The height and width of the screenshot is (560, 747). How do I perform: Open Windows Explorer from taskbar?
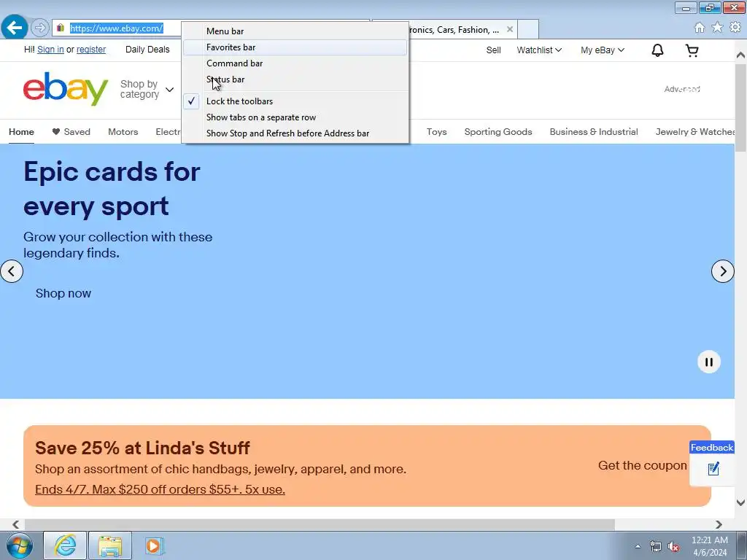coord(110,545)
